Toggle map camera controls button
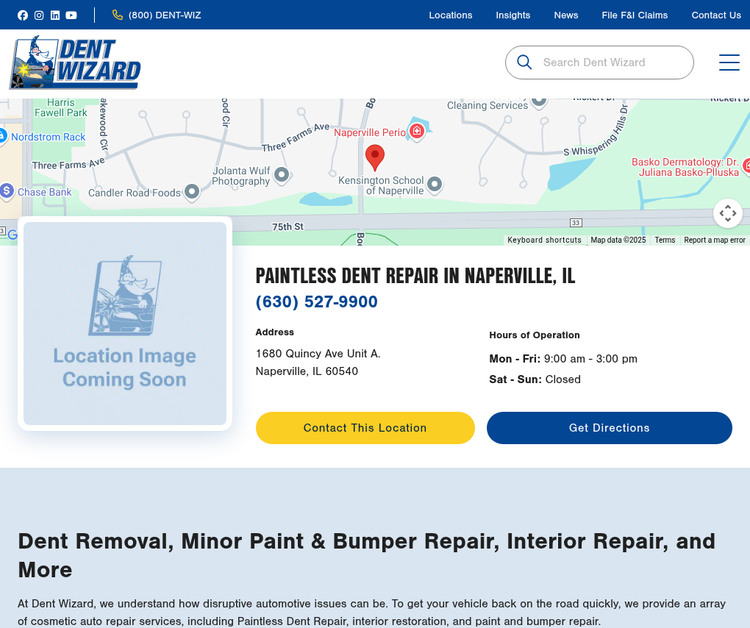750x628 pixels. (x=727, y=213)
